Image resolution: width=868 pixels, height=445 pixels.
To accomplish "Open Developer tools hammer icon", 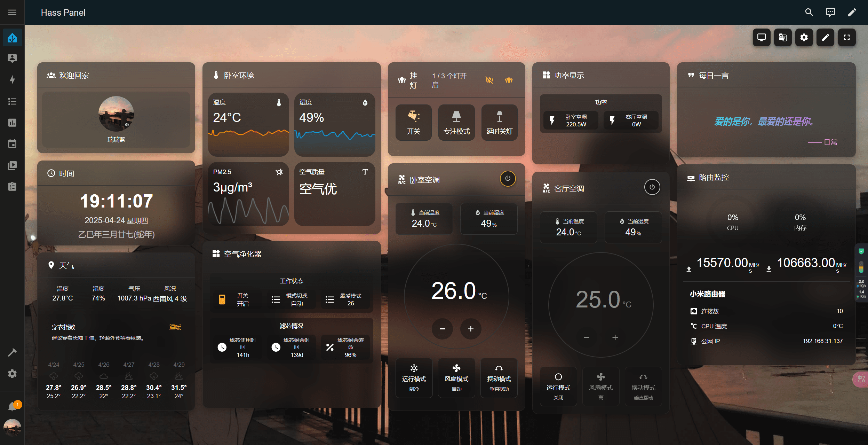I will click(x=12, y=352).
